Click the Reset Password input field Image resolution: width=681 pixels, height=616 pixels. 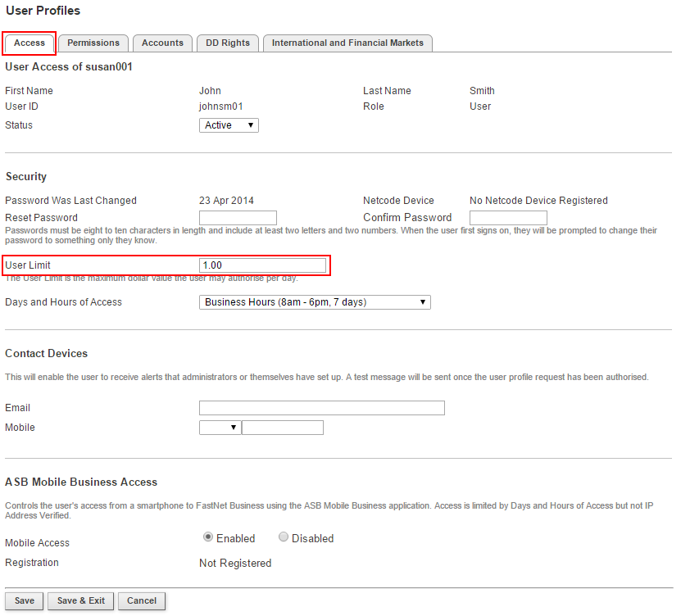pyautogui.click(x=238, y=218)
